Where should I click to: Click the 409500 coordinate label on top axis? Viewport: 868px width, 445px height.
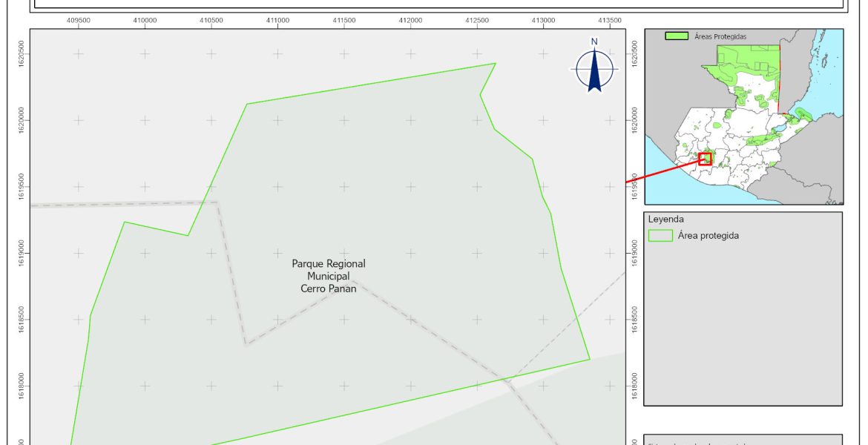click(x=79, y=20)
